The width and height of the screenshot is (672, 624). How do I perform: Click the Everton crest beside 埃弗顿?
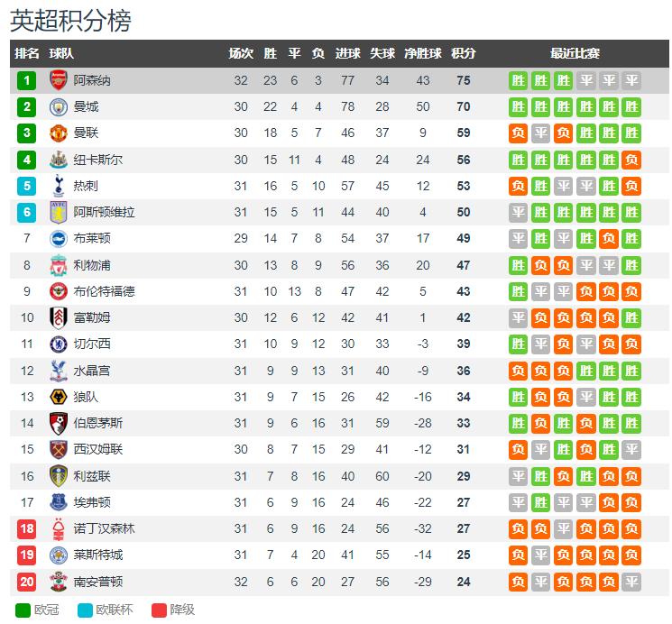click(59, 502)
